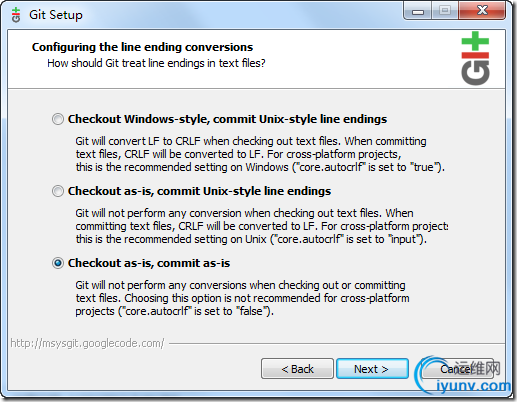Select Checkout as-is, commit Unix-style radio
The image size is (517, 402).
tap(58, 191)
